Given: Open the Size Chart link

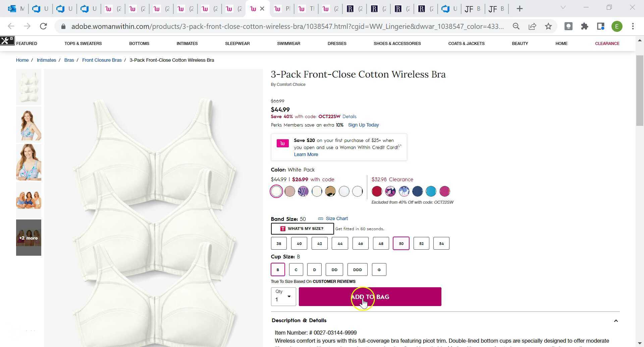Looking at the screenshot, I should point(336,218).
